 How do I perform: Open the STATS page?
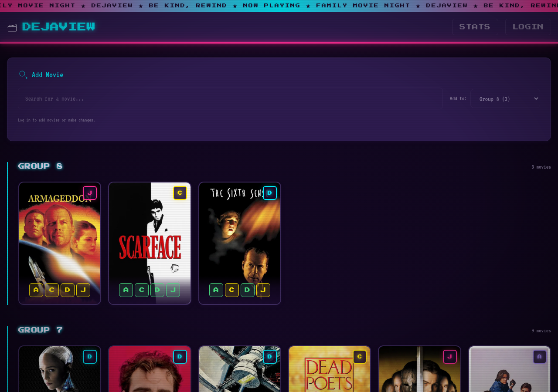coord(475,27)
